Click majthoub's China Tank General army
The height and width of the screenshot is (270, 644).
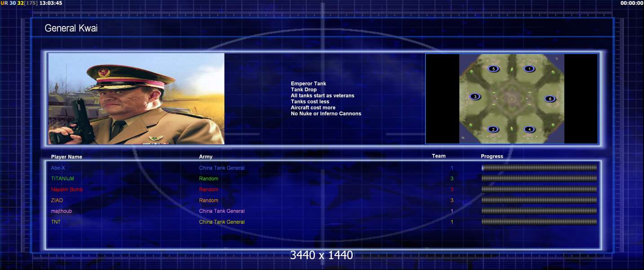(222, 211)
